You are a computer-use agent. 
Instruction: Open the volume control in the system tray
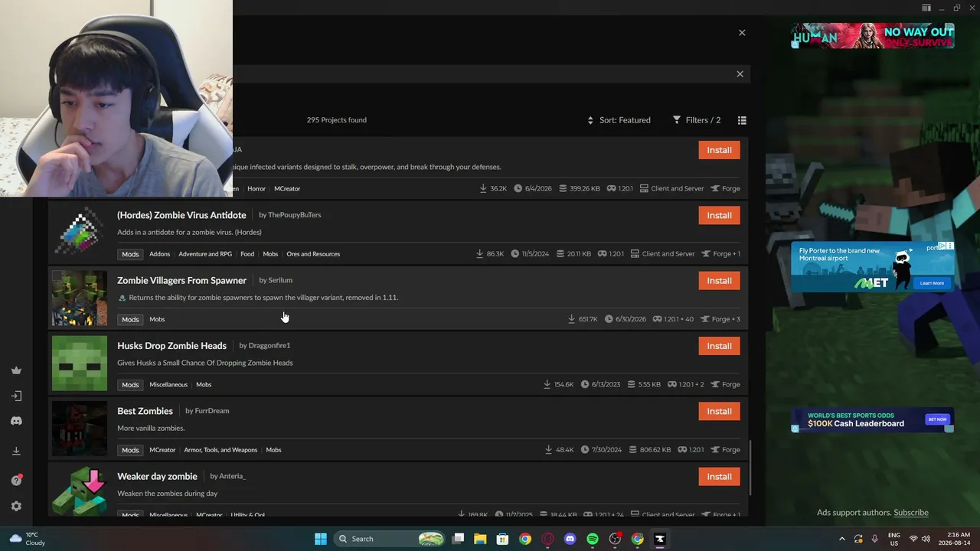(x=926, y=539)
